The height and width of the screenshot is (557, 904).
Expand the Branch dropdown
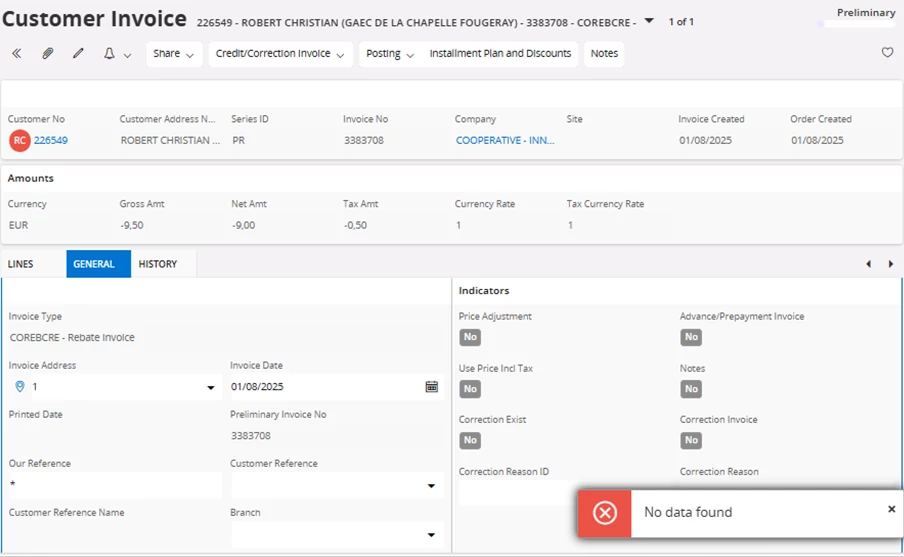pos(431,535)
